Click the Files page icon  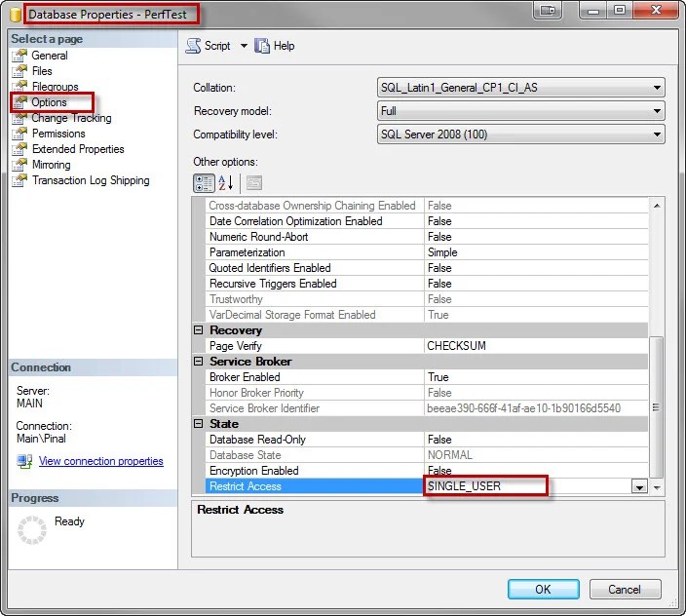coord(19,71)
